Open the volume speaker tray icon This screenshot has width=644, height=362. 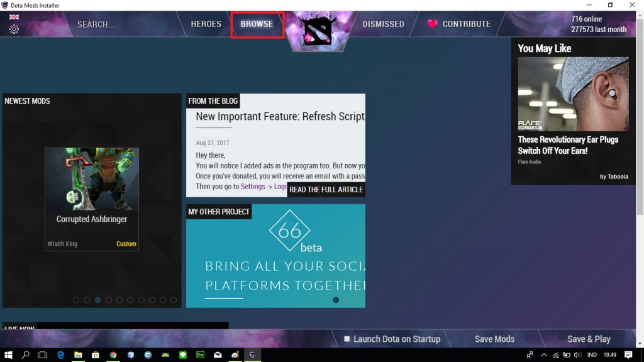tap(577, 355)
